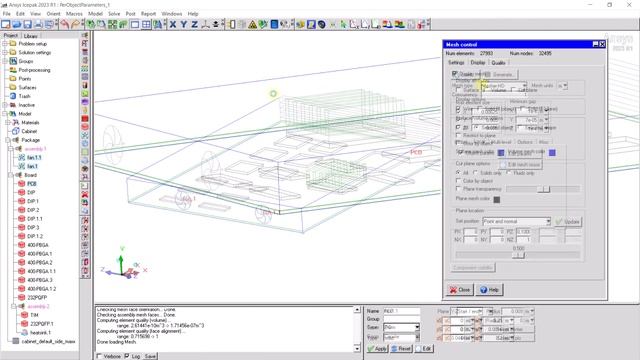Toggle the Display mesh checkbox
The width and height of the screenshot is (640, 360).
(454, 74)
